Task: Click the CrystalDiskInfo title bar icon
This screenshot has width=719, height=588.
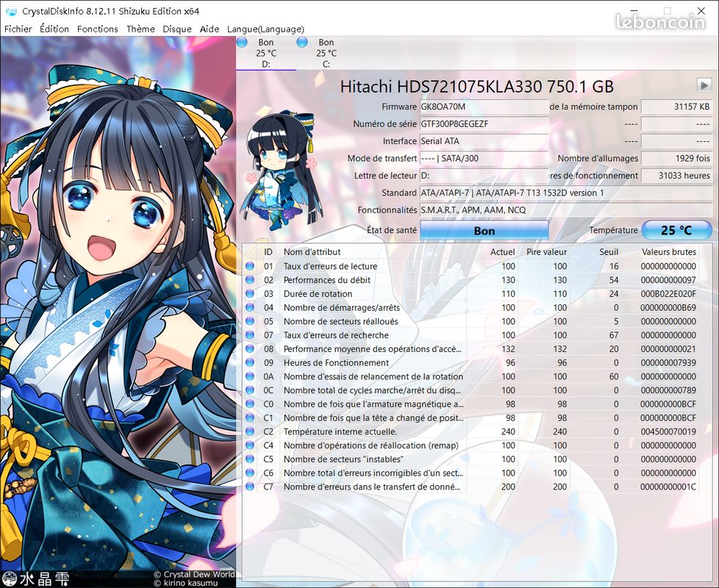Action: (11, 11)
